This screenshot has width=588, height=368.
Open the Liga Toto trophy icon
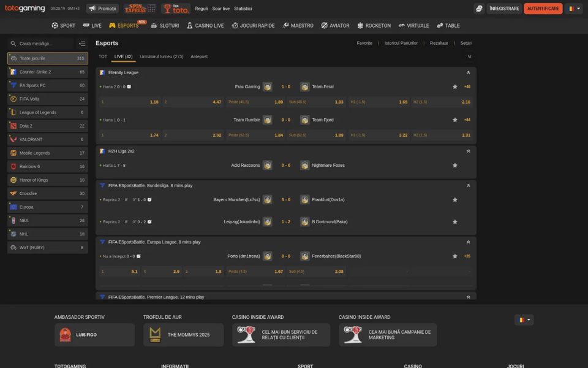pyautogui.click(x=176, y=8)
